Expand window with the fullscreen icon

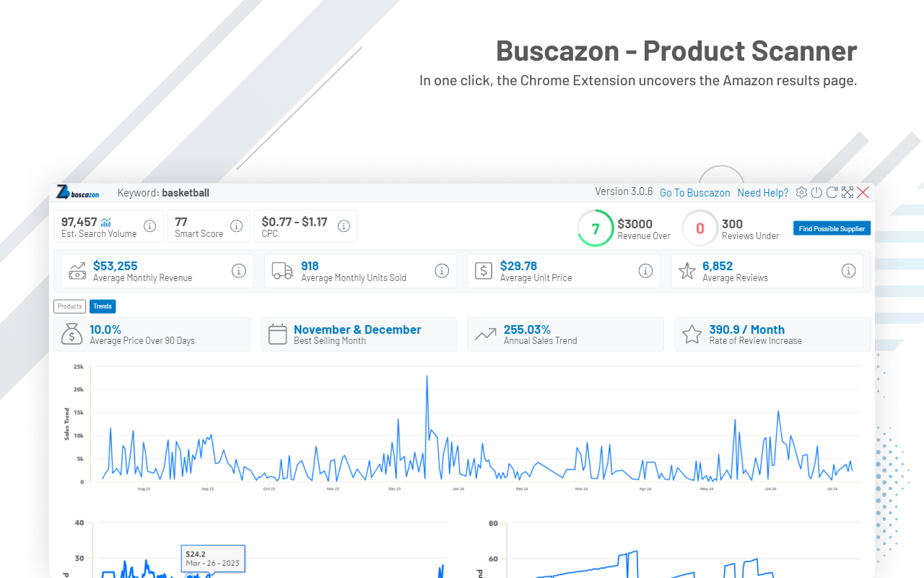[847, 192]
